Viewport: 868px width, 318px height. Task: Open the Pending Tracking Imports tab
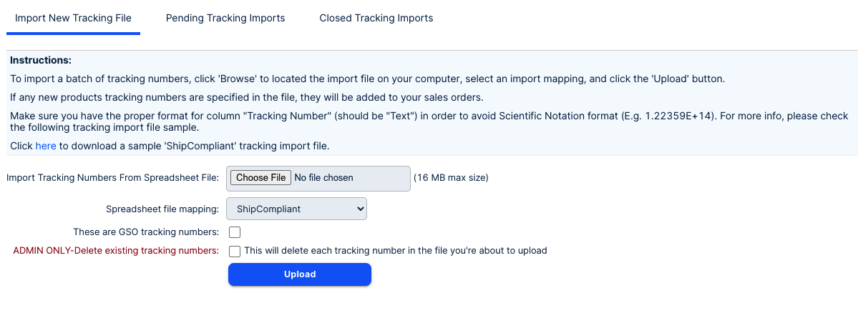click(x=225, y=18)
